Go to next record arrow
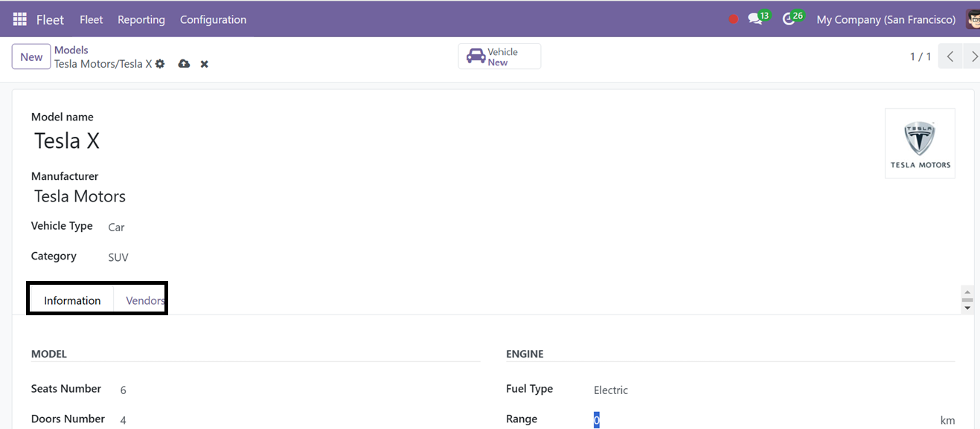980x429 pixels. coord(972,57)
